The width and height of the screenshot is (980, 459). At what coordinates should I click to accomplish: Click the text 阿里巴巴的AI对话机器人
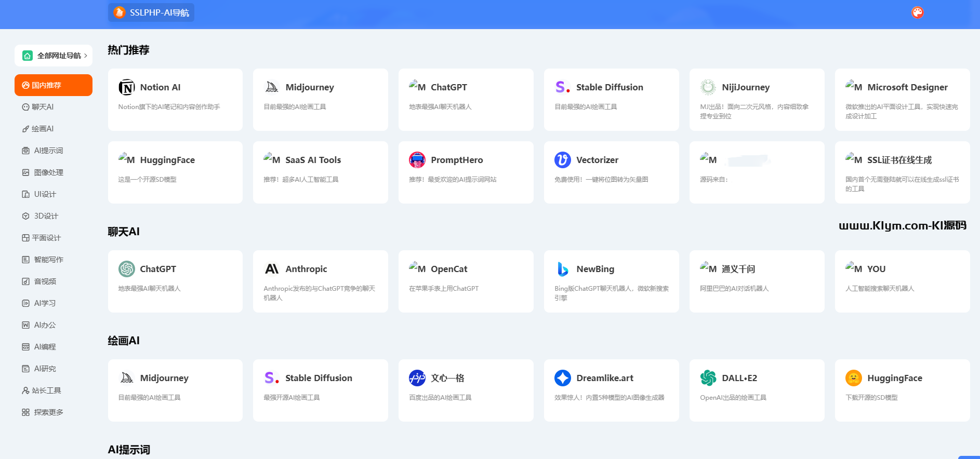tap(734, 289)
